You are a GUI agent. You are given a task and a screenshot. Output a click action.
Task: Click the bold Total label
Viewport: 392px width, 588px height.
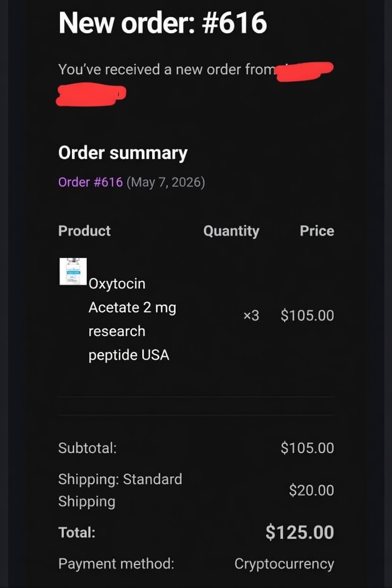pyautogui.click(x=77, y=533)
